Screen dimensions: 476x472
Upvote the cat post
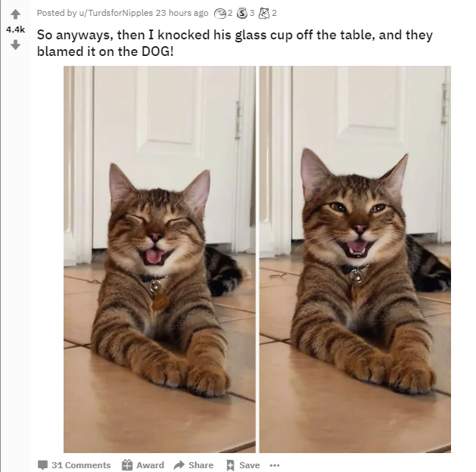[x=15, y=14]
